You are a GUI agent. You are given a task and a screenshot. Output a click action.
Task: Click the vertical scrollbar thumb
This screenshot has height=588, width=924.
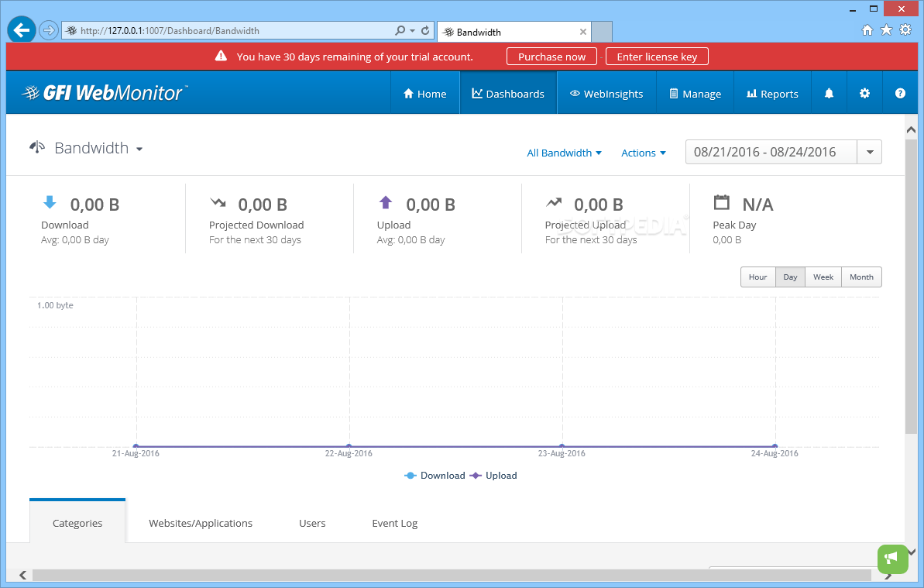[x=911, y=286]
